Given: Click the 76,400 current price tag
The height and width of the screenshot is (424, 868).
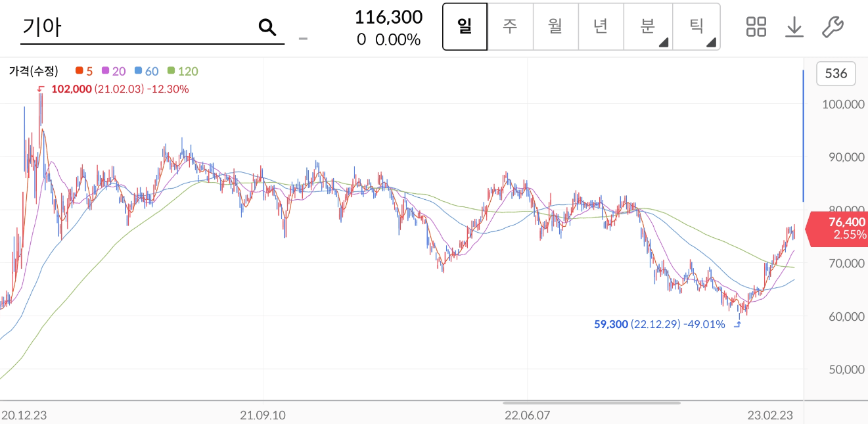Looking at the screenshot, I should pyautogui.click(x=837, y=228).
